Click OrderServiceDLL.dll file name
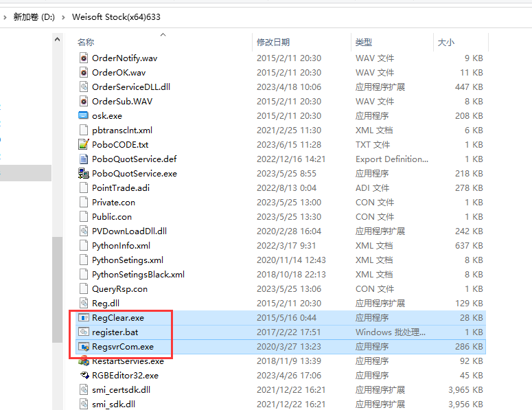Screen dimensions: 532x410 [x=131, y=87]
